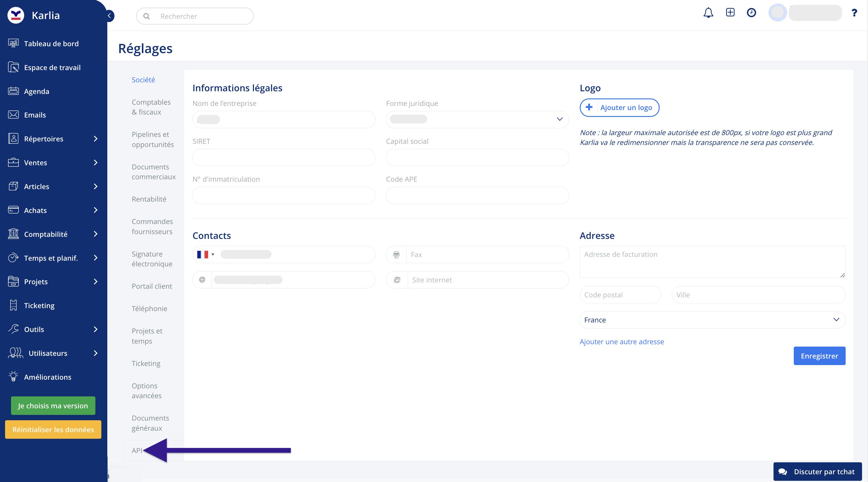This screenshot has width=868, height=482.
Task: Switch to the API settings tab
Action: click(137, 450)
